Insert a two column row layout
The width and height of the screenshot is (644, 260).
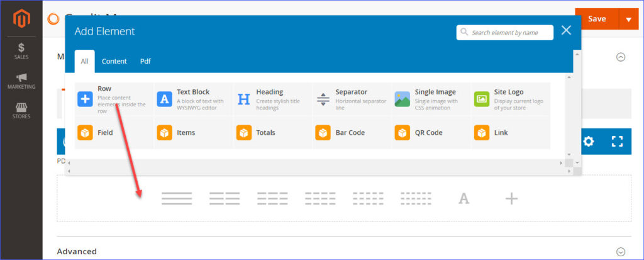tap(225, 199)
